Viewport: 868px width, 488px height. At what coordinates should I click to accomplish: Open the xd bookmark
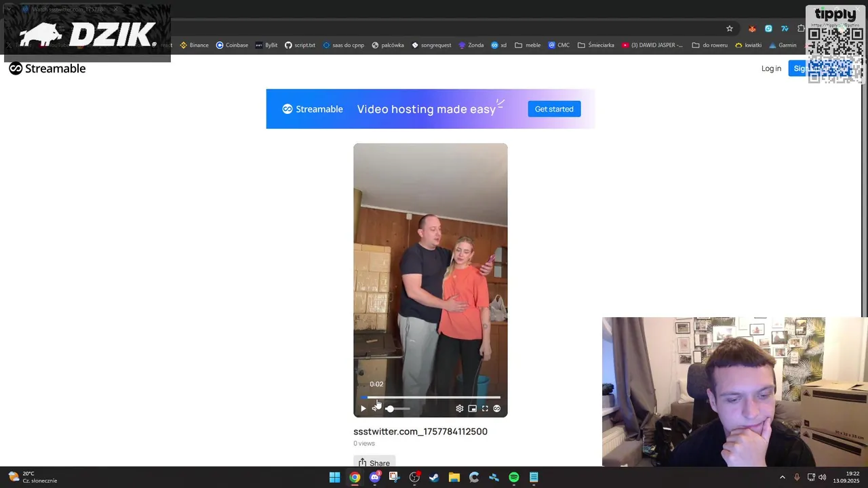498,45
